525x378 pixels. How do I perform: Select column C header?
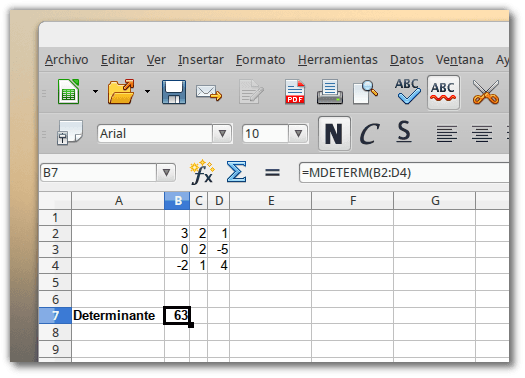tap(199, 201)
